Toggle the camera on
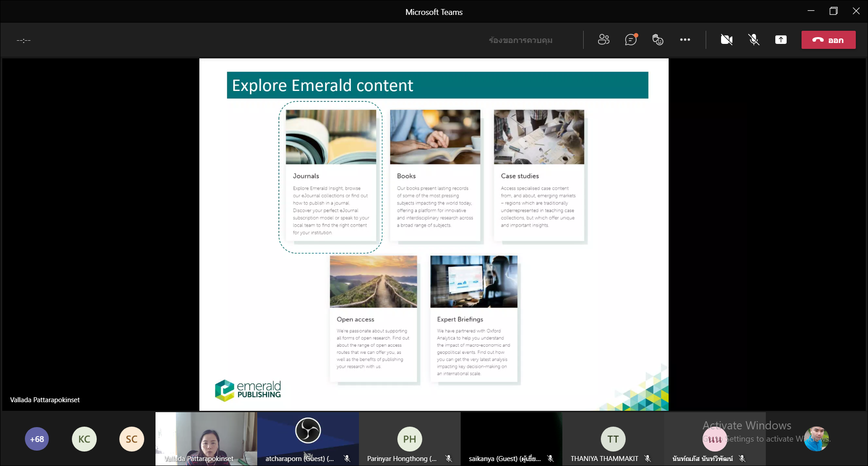 point(726,40)
